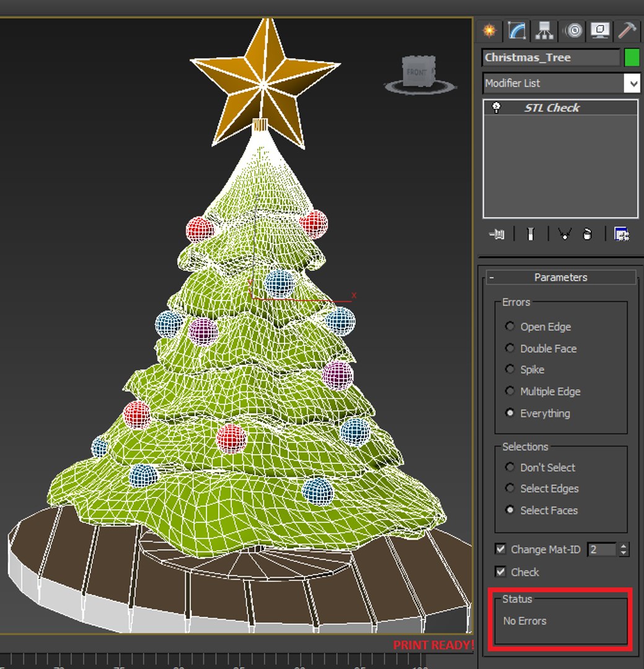The width and height of the screenshot is (644, 669).
Task: Increase the Mat-ID spinner value
Action: 624,546
